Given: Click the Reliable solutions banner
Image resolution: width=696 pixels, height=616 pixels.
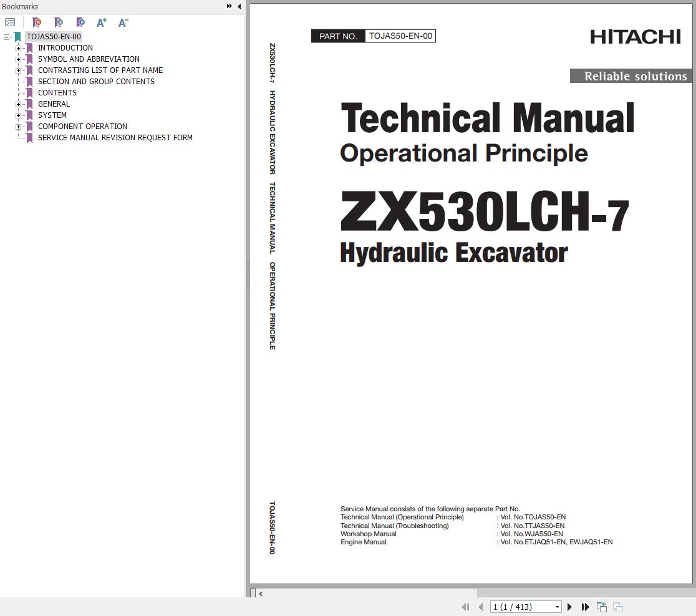Looking at the screenshot, I should [631, 76].
